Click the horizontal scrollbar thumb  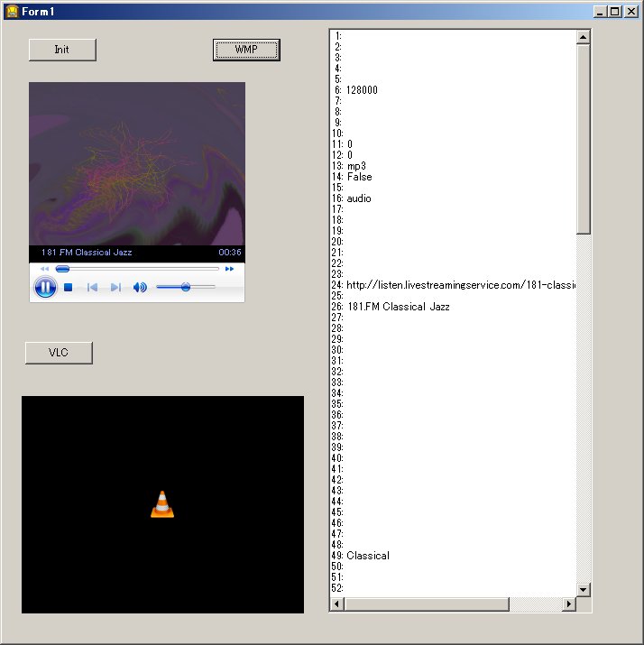pos(427,604)
